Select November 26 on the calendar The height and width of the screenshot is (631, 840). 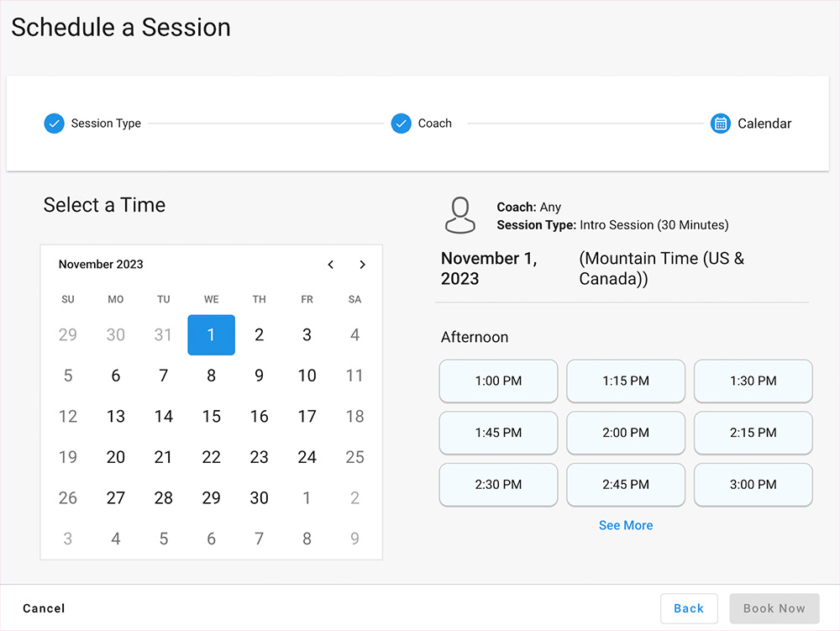click(x=68, y=497)
